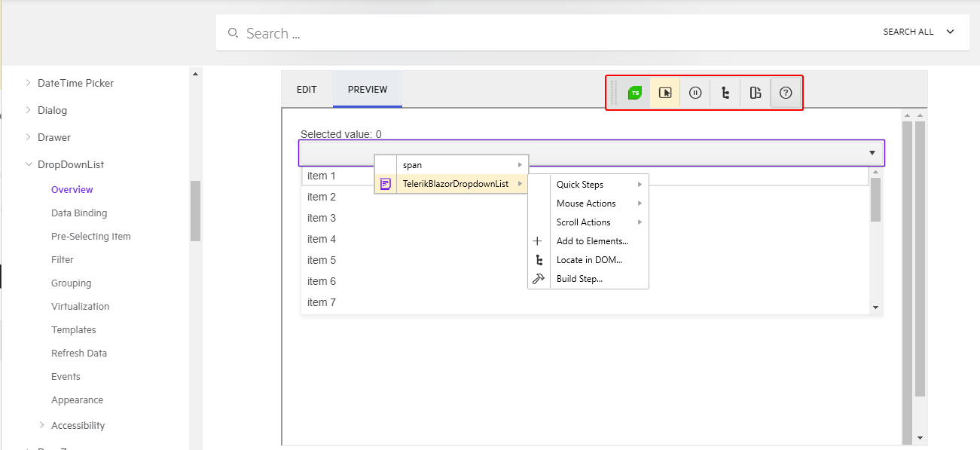Click the hammer icon beside Build Step
The image size is (980, 450).
(538, 279)
